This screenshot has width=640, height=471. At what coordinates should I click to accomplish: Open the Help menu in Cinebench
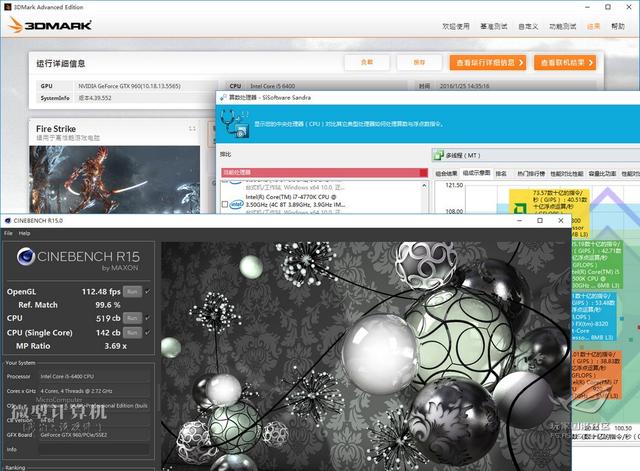click(x=24, y=233)
